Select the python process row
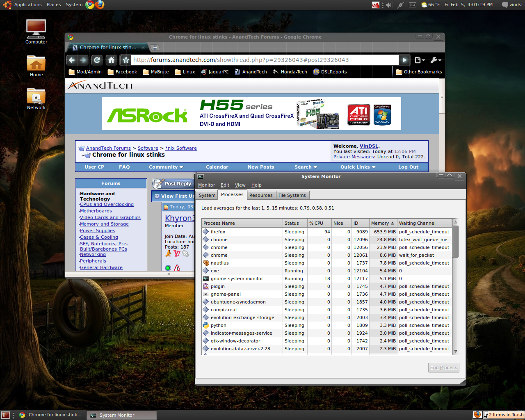Viewport: 525px width, 420px height. [x=327, y=325]
